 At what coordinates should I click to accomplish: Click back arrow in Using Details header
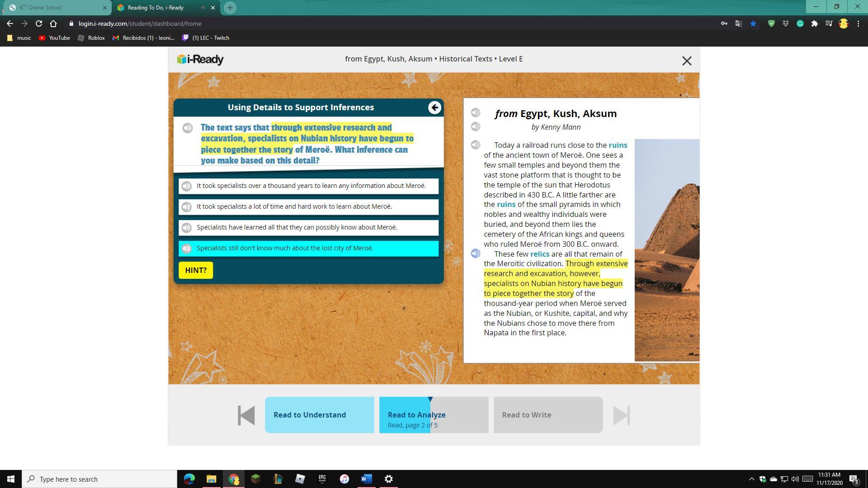click(434, 108)
